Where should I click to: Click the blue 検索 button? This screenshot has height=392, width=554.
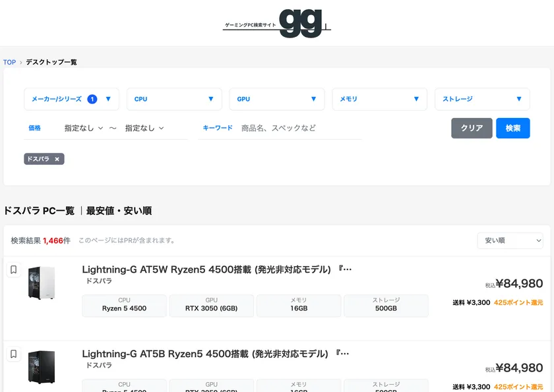[512, 128]
